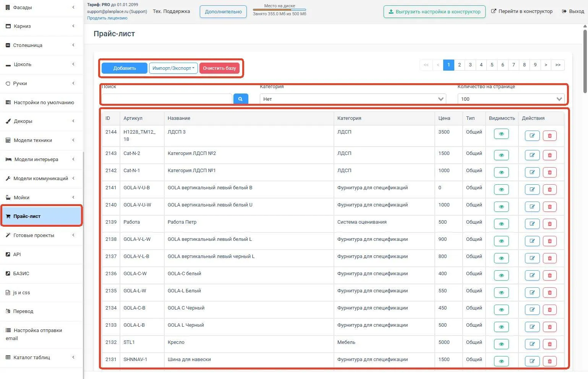
Task: Expand the Модели техники section
Action: click(41, 140)
